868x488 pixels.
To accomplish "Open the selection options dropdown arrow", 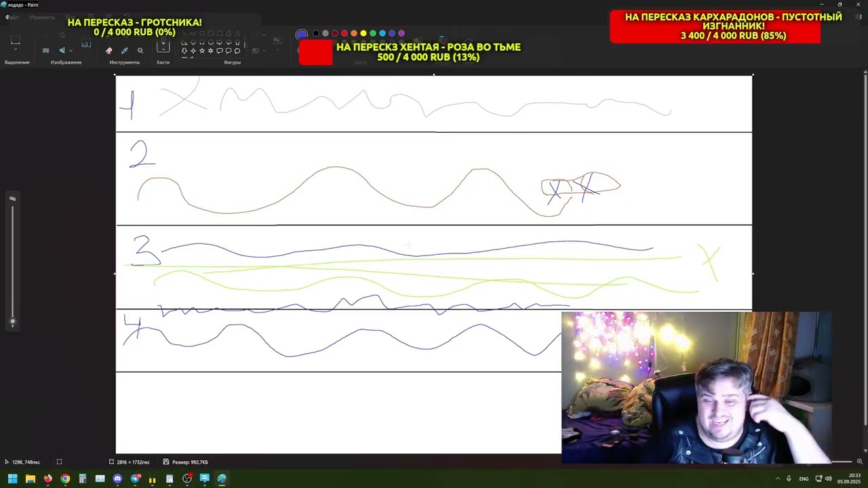I will click(16, 49).
